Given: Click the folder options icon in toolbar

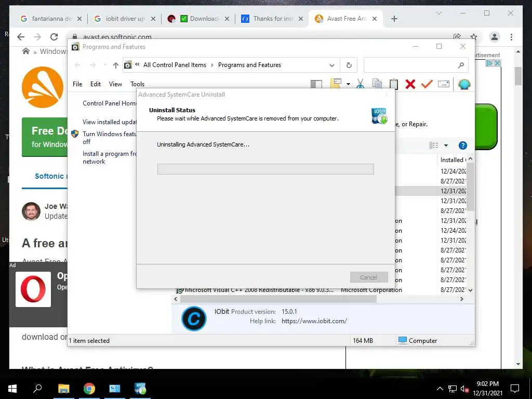Looking at the screenshot, I should 336,84.
